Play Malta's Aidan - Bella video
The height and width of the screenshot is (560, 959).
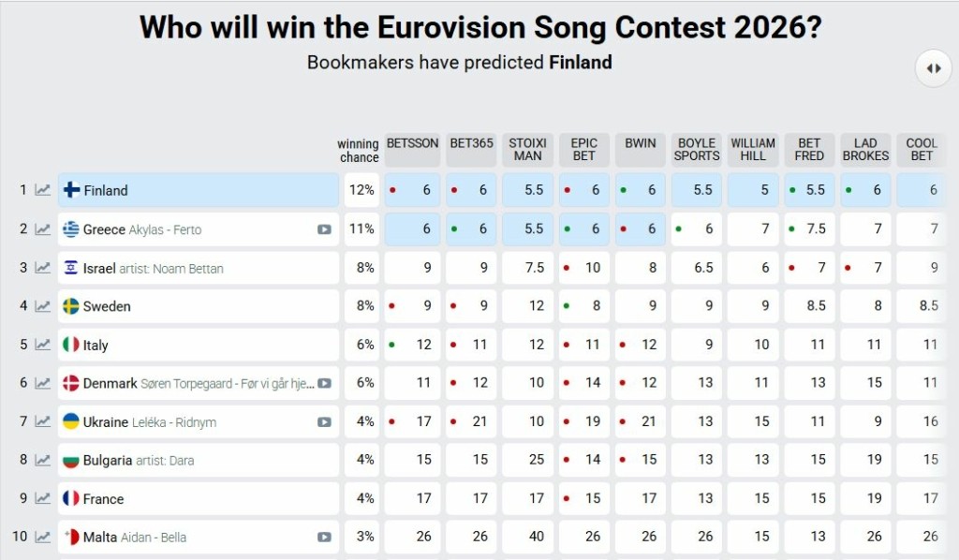(x=324, y=538)
